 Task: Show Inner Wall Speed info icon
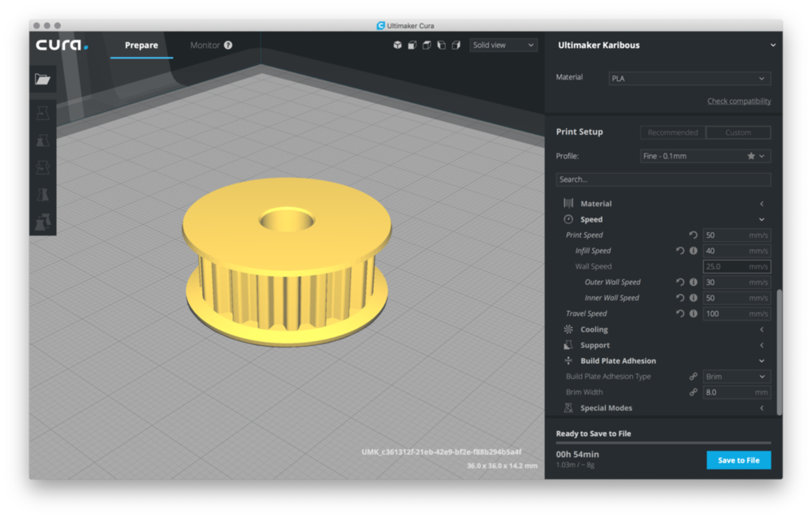click(x=693, y=298)
